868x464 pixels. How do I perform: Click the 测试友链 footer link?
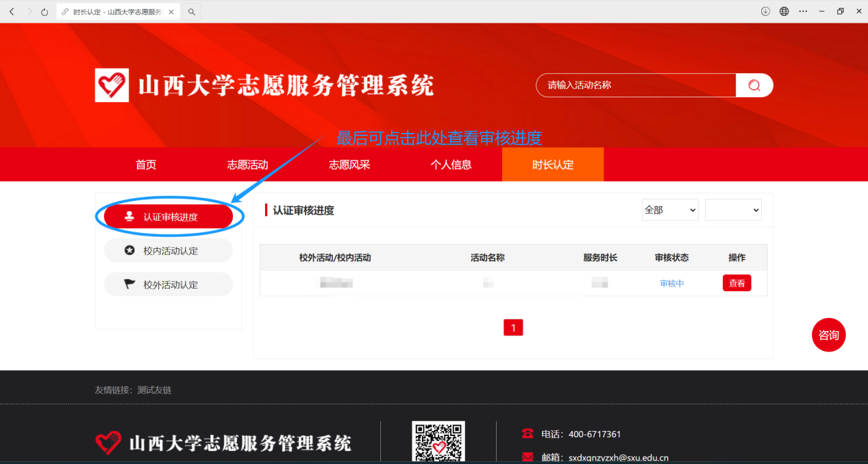pyautogui.click(x=154, y=390)
